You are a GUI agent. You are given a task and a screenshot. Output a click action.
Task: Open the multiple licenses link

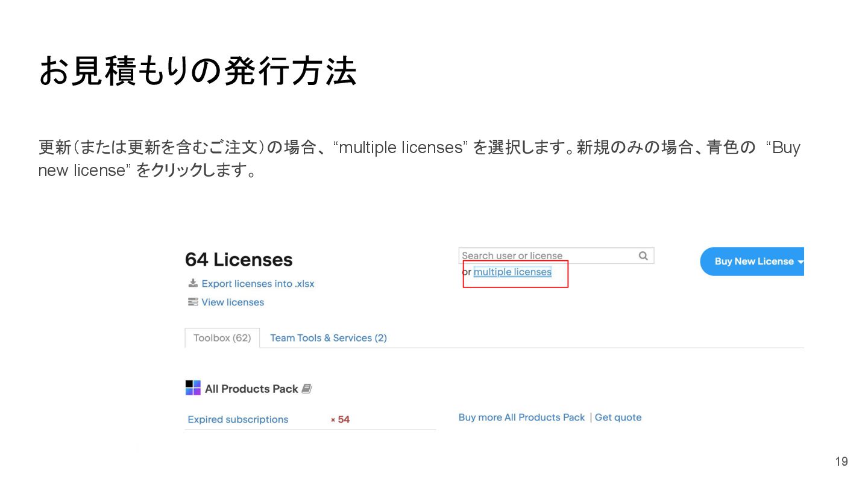[512, 272]
